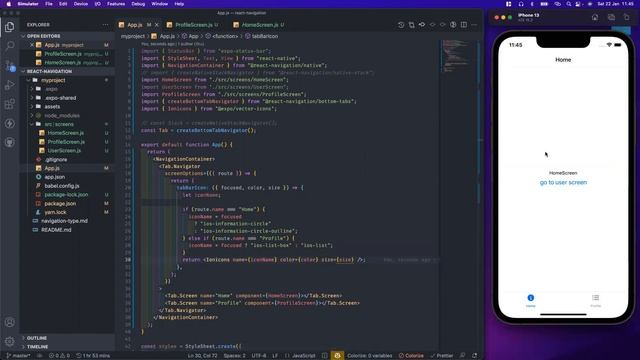Image resolution: width=640 pixels, height=360 pixels.
Task: Open app.json in file tree
Action: [x=55, y=177]
